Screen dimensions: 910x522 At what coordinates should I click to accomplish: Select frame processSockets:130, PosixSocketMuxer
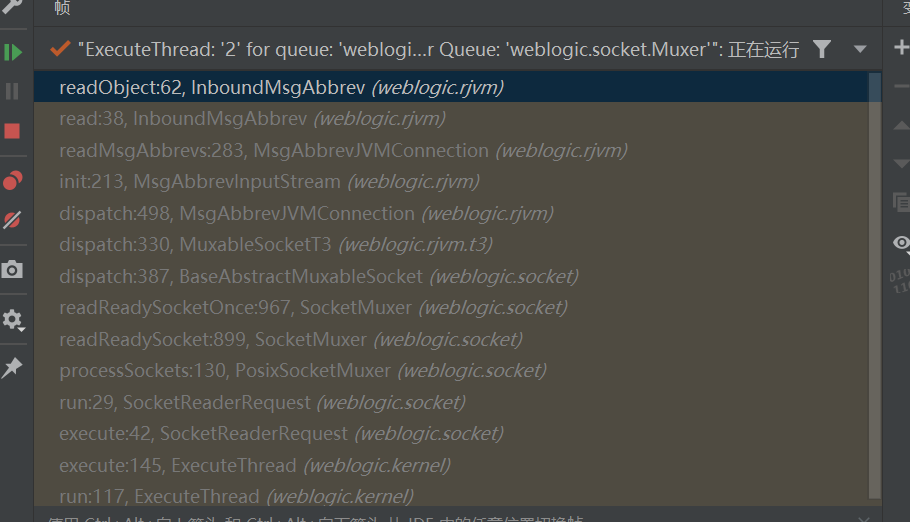(x=452, y=370)
